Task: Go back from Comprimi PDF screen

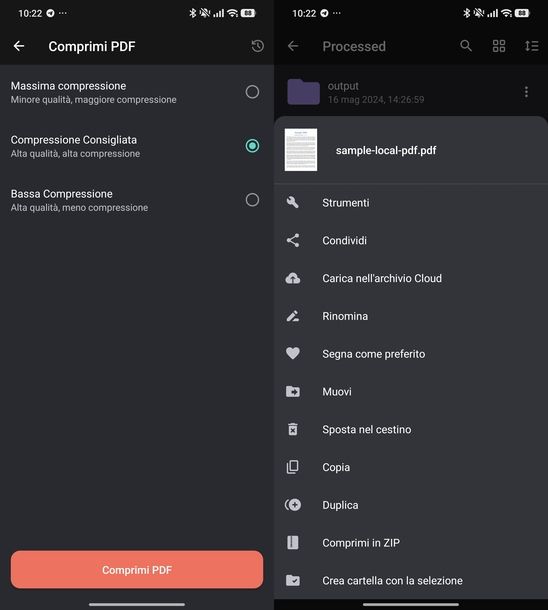Action: coord(19,46)
